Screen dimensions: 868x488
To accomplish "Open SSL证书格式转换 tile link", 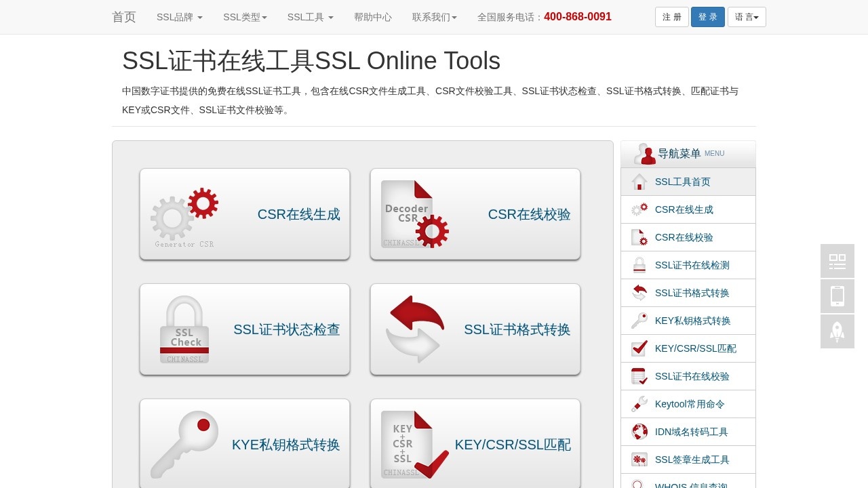I will click(475, 329).
